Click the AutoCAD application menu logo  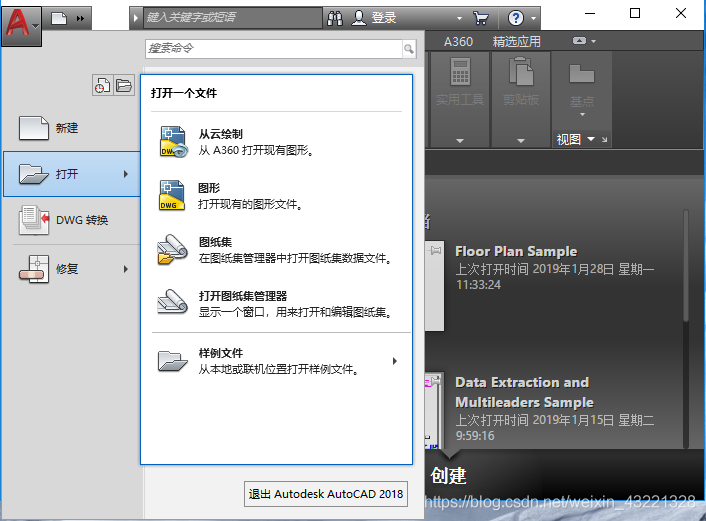21,26
